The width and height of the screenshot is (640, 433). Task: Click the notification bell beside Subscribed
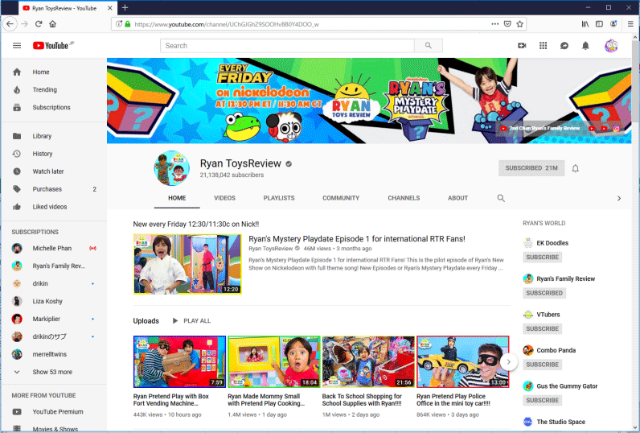(575, 169)
